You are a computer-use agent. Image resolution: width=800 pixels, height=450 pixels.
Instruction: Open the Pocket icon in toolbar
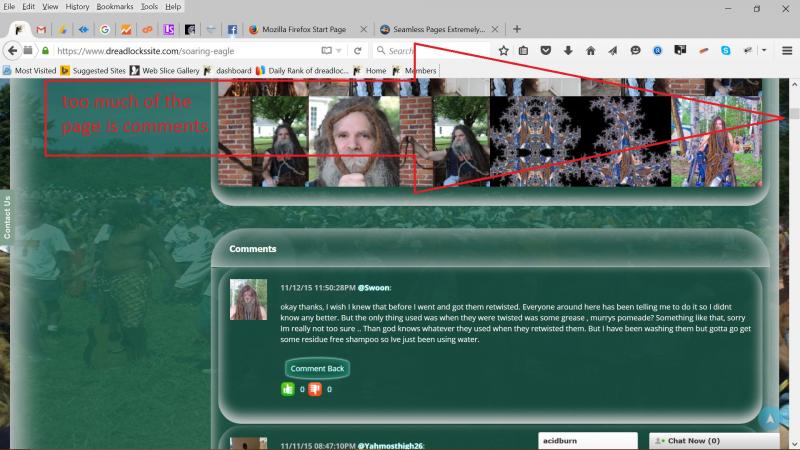click(546, 50)
